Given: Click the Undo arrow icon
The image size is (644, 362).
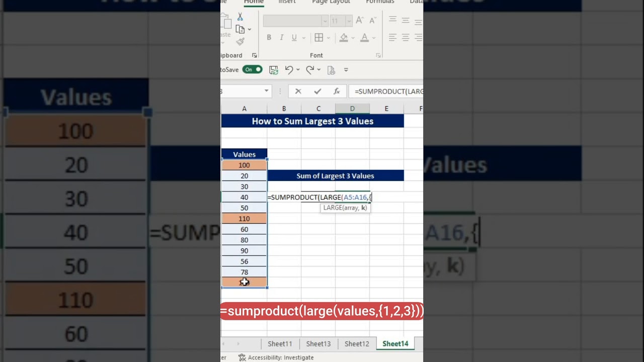Looking at the screenshot, I should (x=289, y=70).
